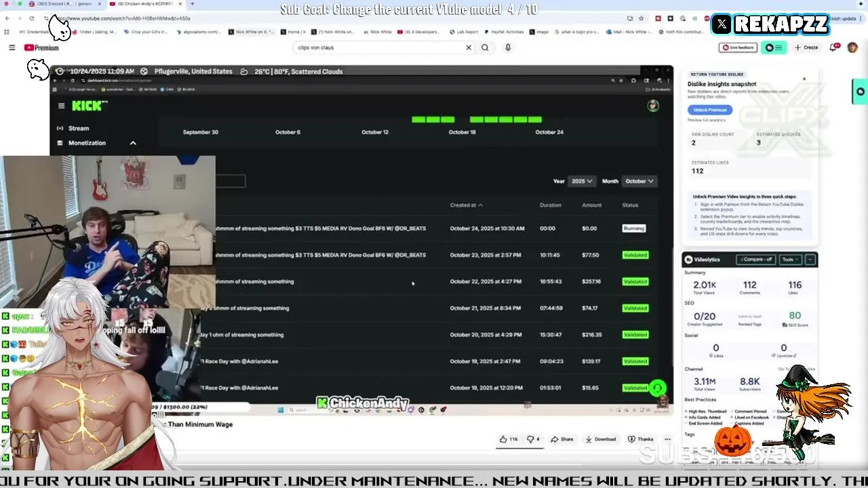This screenshot has width=868, height=488.
Task: Open the teal chat tab on right edge
Action: (861, 91)
